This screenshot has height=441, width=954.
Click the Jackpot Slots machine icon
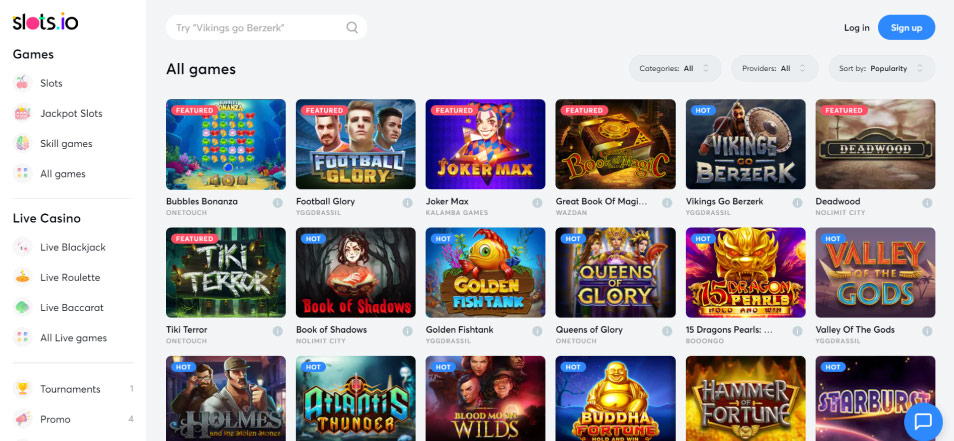click(x=23, y=113)
